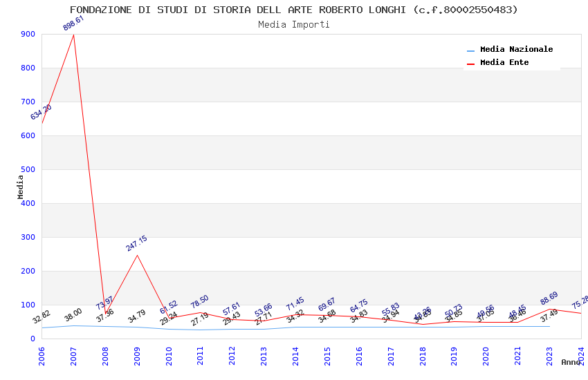Click the 'Anno' x-axis title
Image resolution: width=588 pixels, height=380 pixels.
pyautogui.click(x=571, y=362)
